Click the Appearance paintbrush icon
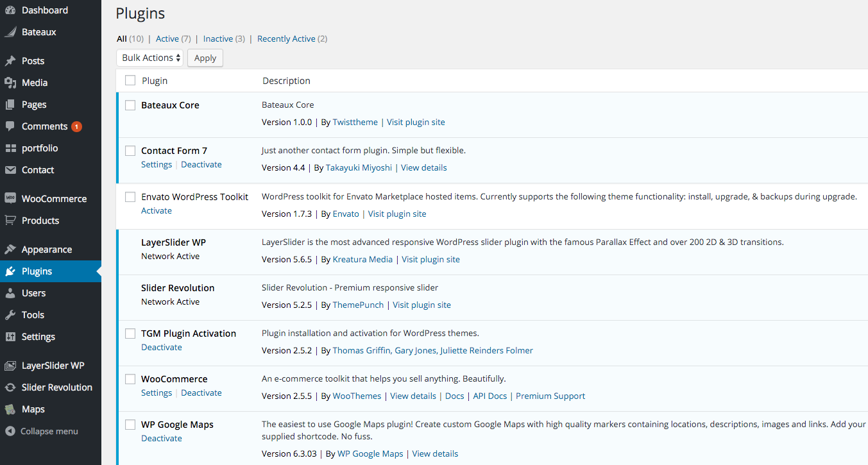 coord(10,249)
